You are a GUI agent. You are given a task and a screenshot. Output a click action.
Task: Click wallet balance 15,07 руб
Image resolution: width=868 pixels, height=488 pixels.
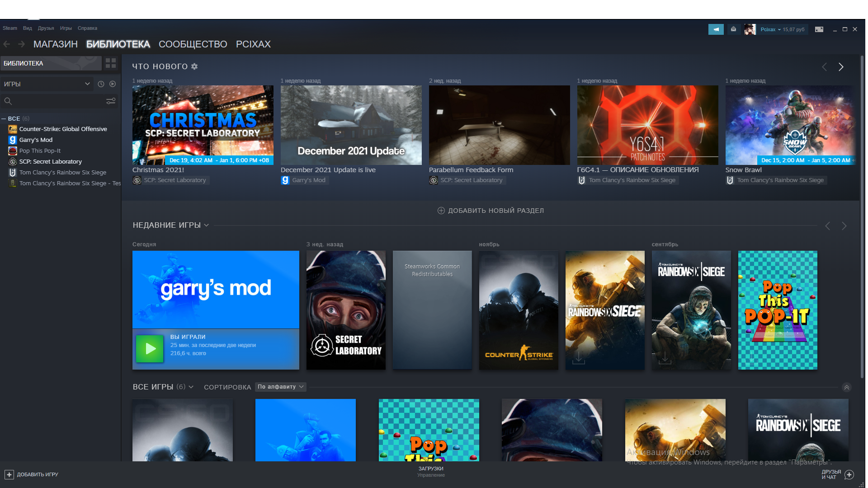click(x=794, y=29)
